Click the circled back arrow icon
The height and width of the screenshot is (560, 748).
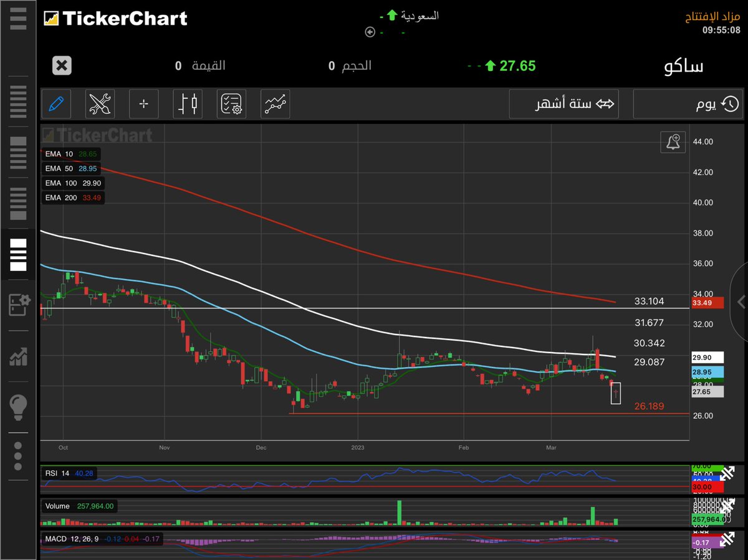click(370, 32)
